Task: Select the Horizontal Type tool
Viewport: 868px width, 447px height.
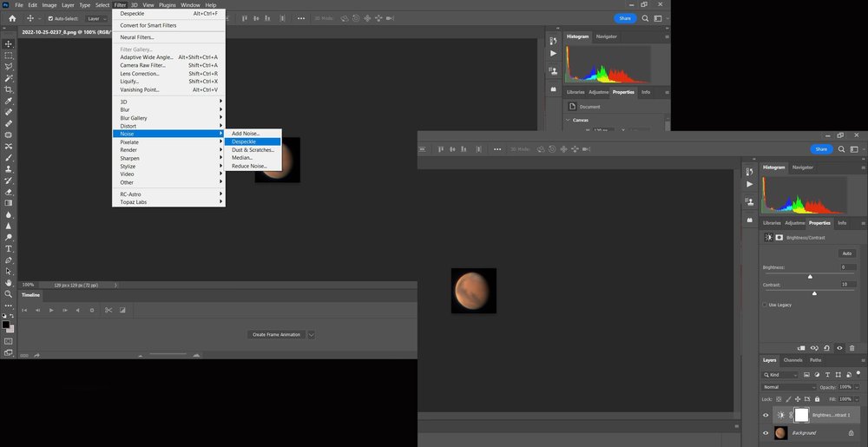Action: click(x=9, y=248)
